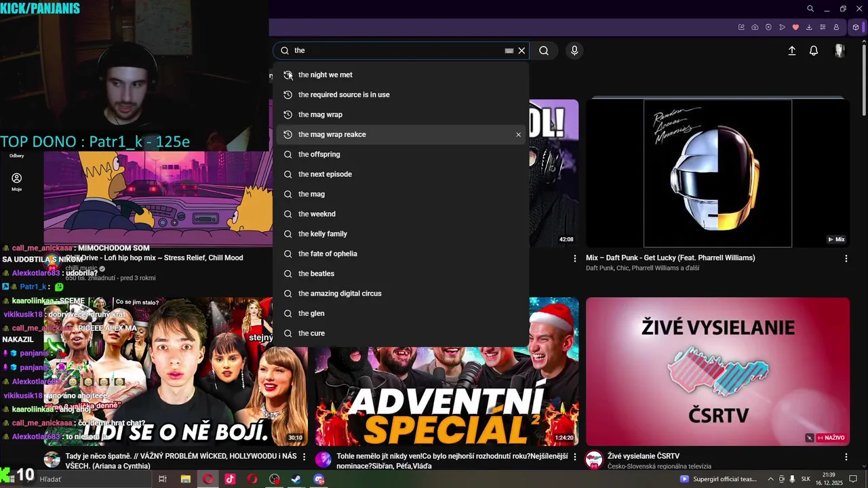Select suggestion 'the required source is in use'
The height and width of the screenshot is (488, 868).
(401, 95)
